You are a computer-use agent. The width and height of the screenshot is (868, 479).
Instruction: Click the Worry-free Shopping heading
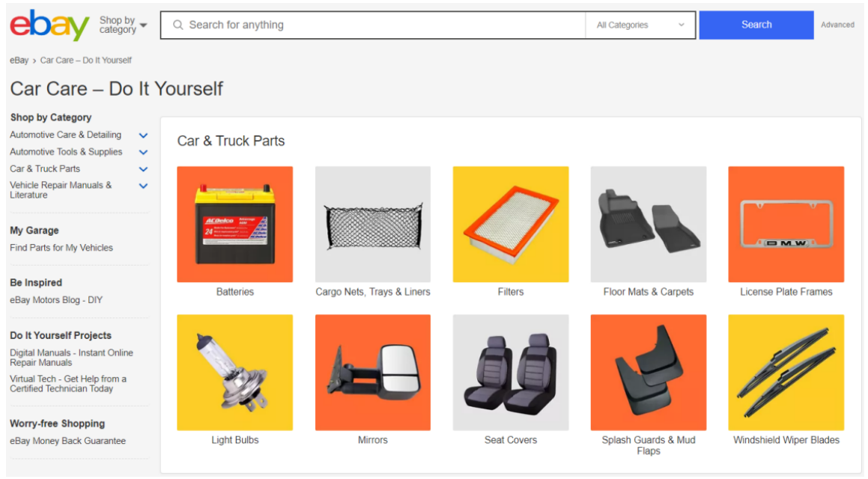(57, 423)
